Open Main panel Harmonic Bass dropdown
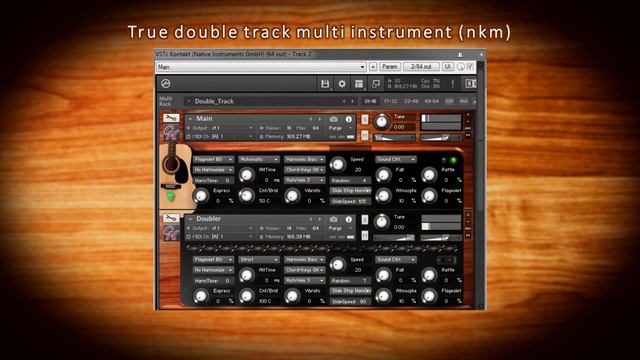Image resolution: width=640 pixels, height=360 pixels. pyautogui.click(x=304, y=159)
